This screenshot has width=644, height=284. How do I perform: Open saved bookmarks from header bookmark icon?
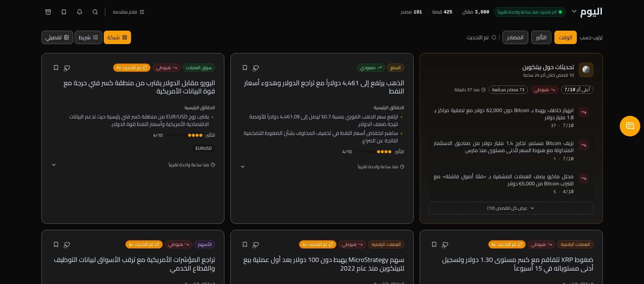(x=64, y=12)
